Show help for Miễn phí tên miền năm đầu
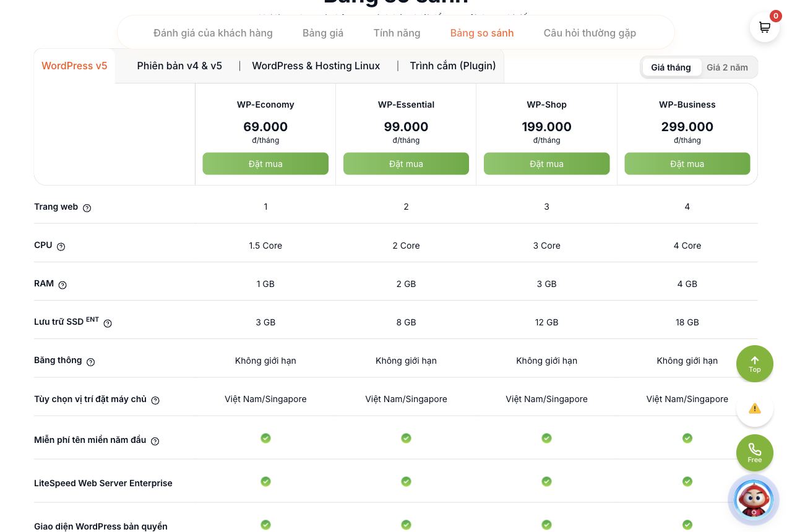The image size is (792, 532). (x=155, y=441)
